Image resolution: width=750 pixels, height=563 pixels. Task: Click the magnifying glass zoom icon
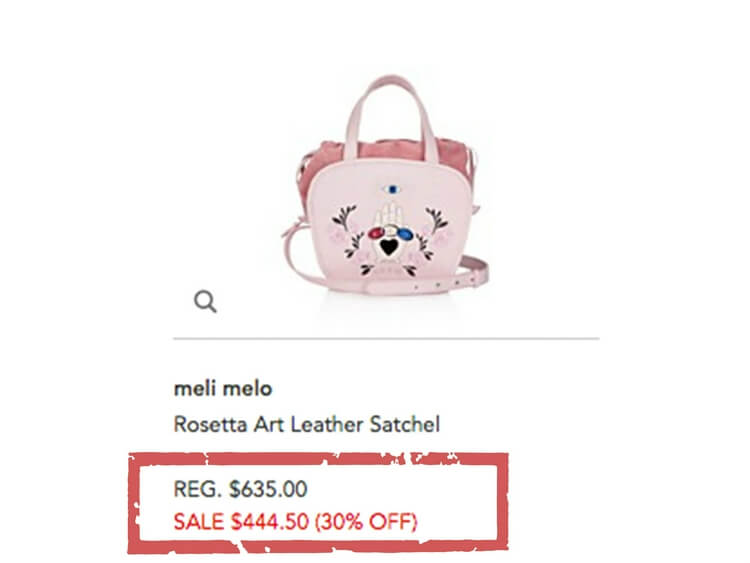pos(205,301)
